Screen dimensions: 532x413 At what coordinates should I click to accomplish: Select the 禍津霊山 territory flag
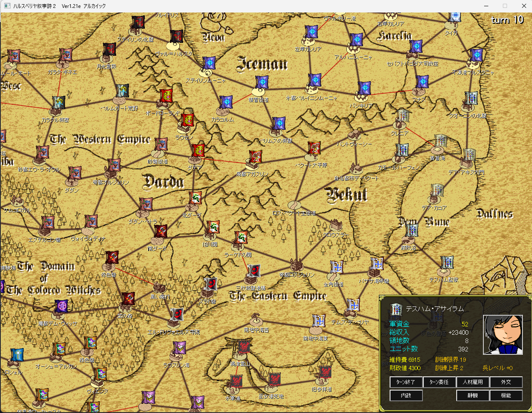(x=245, y=346)
